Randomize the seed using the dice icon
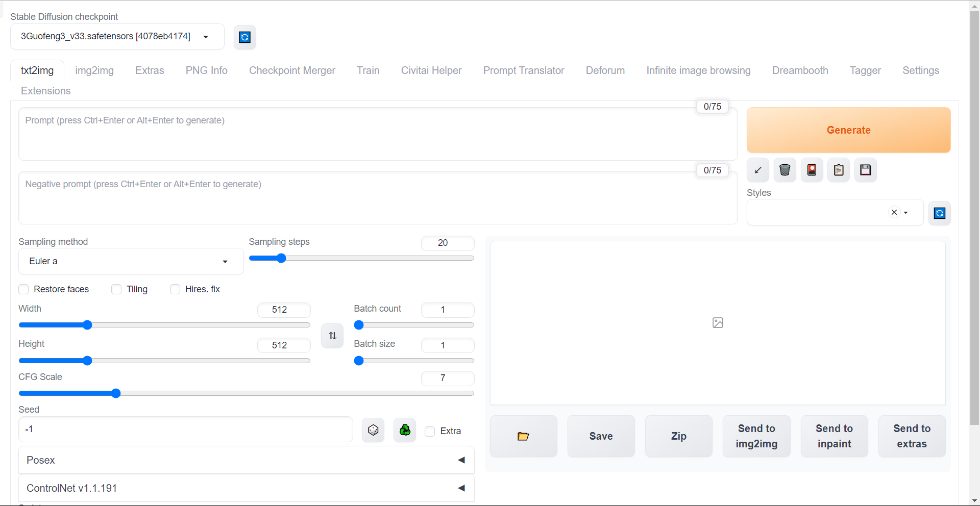Image resolution: width=980 pixels, height=506 pixels. pos(373,431)
